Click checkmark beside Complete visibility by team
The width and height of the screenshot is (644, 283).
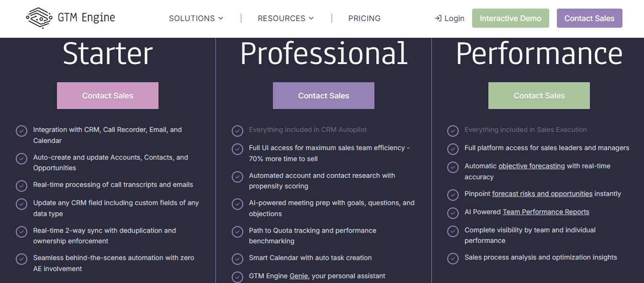pos(453,231)
